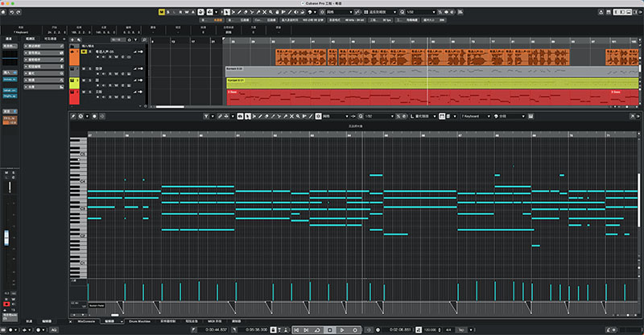This screenshot has height=335, width=644.
Task: Click the Tap tempo button
Action: (x=460, y=329)
